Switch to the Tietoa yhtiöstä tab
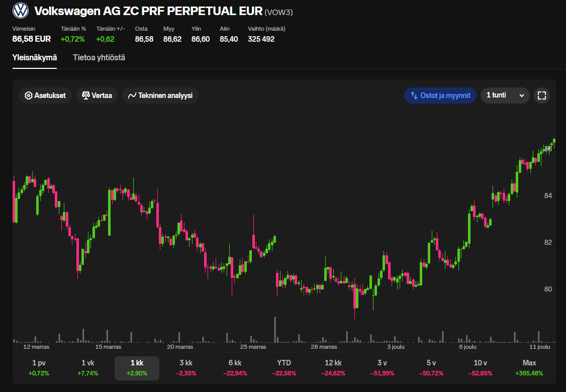Viewport: 566px width, 392px height. (99, 58)
